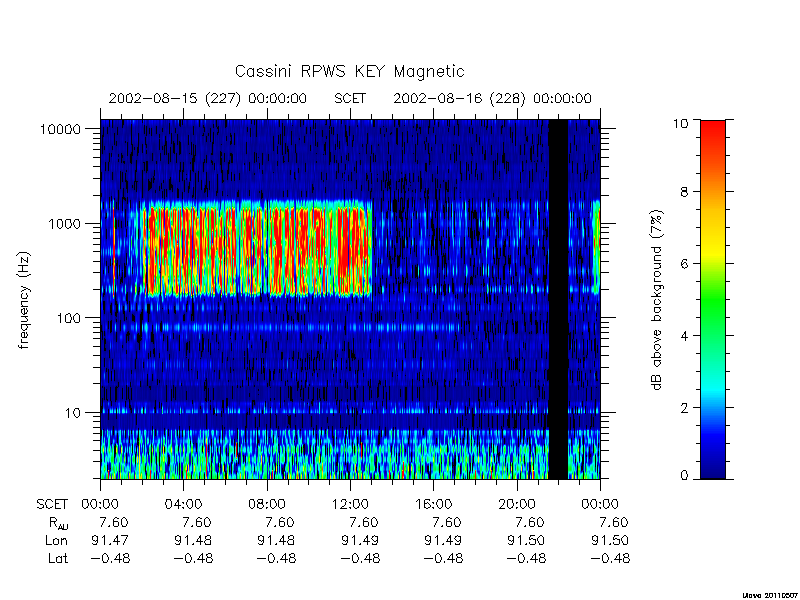Click the 04:00 time axis label
This screenshot has height=600, width=800.
[184, 505]
